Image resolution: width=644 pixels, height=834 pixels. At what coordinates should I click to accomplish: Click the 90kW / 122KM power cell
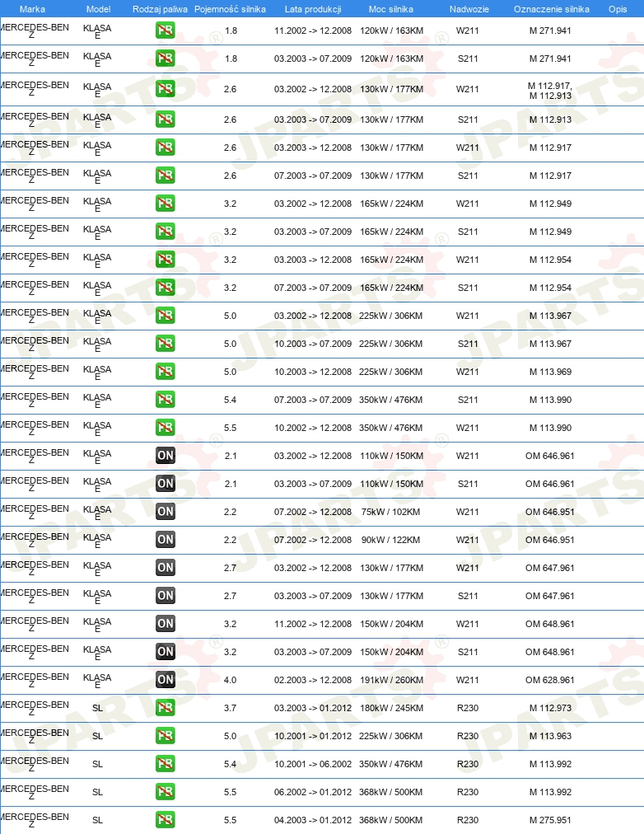pyautogui.click(x=390, y=540)
